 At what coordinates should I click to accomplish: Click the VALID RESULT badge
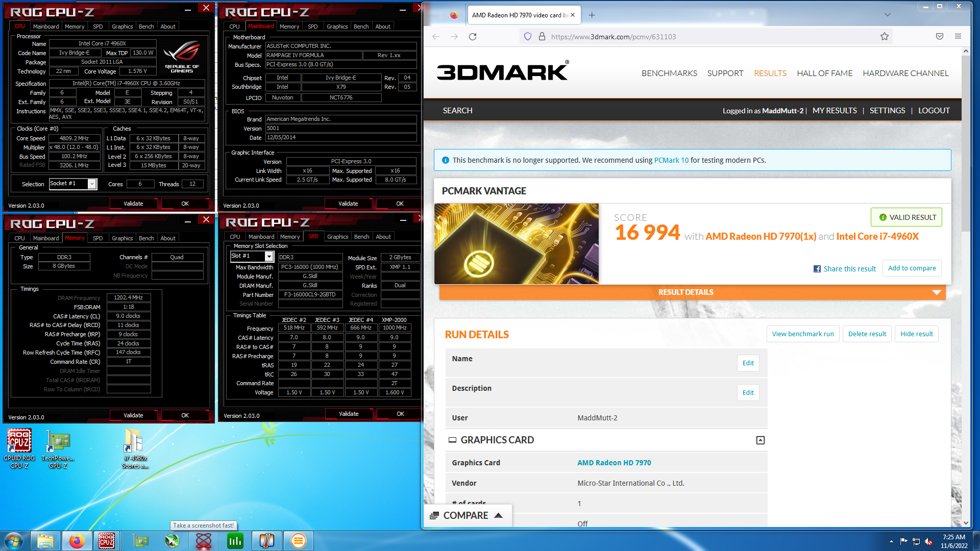[906, 217]
